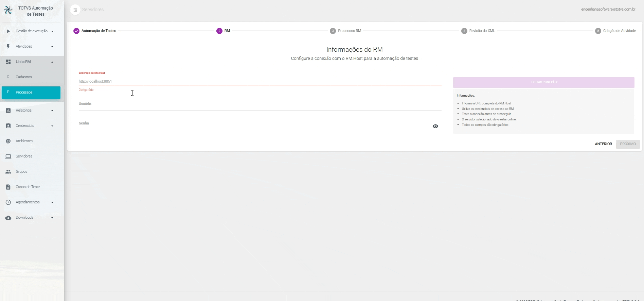Click the Agendamentos clock icon
Viewport: 644px width, 301px height.
pos(8,202)
